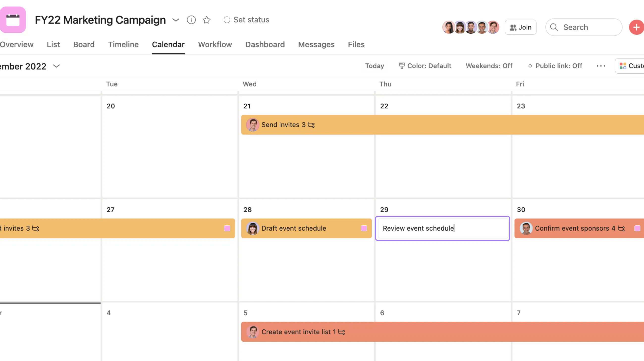Viewport: 644px width, 361px height.
Task: Click the orange plus create button
Action: click(x=636, y=27)
